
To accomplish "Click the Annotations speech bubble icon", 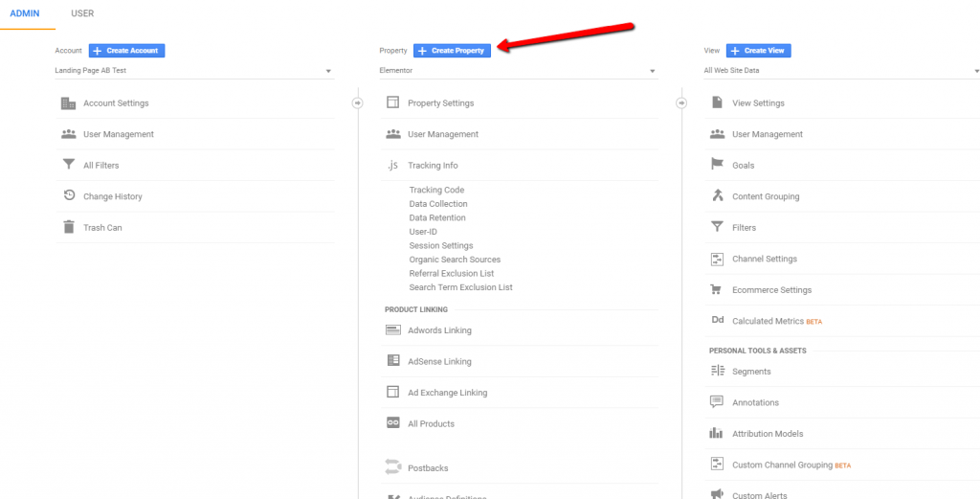I will tap(717, 402).
